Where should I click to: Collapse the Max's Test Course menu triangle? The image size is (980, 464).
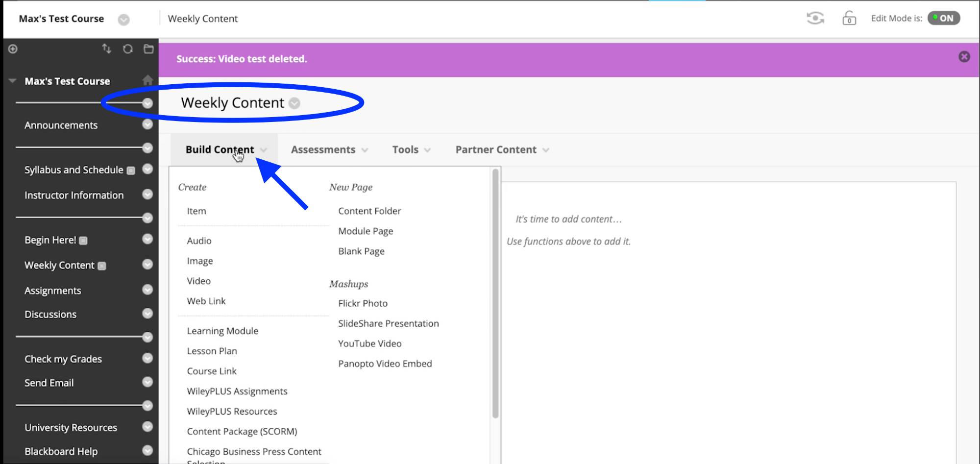coord(13,81)
